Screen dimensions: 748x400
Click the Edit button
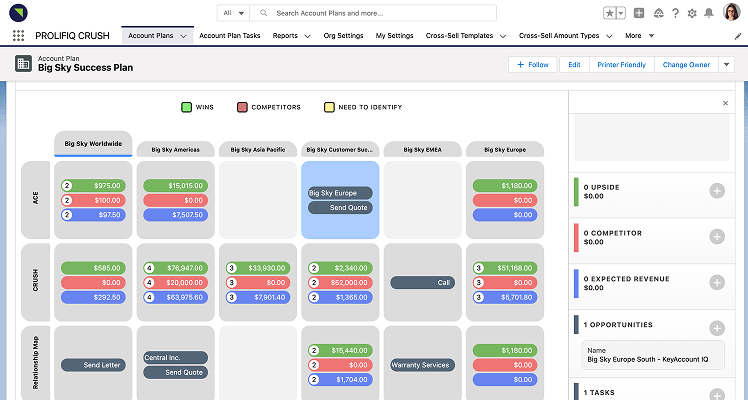(574, 64)
